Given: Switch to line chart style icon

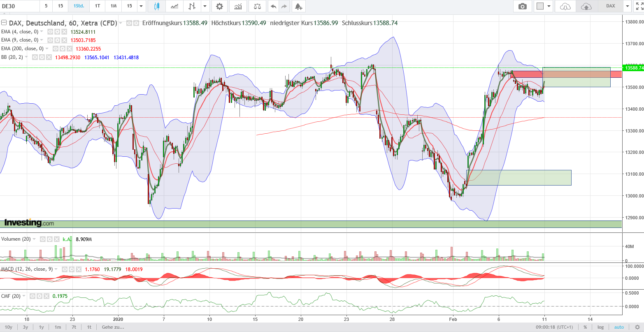Looking at the screenshot, I should (175, 6).
